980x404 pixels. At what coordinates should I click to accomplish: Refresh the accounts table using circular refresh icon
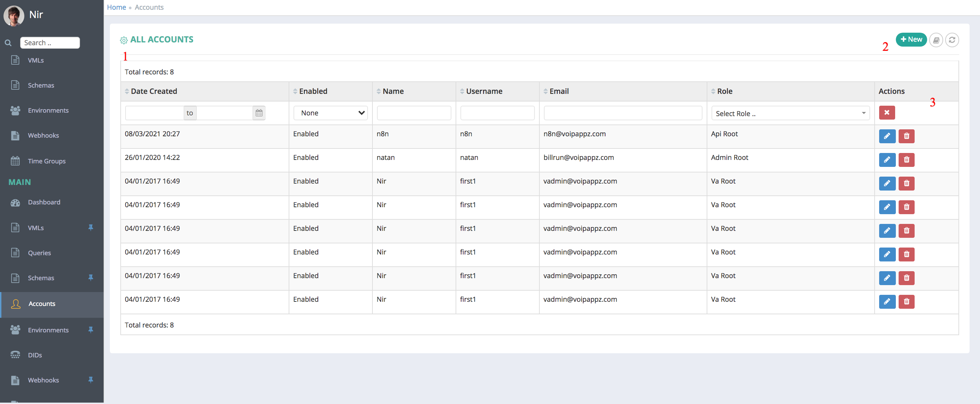click(952, 40)
